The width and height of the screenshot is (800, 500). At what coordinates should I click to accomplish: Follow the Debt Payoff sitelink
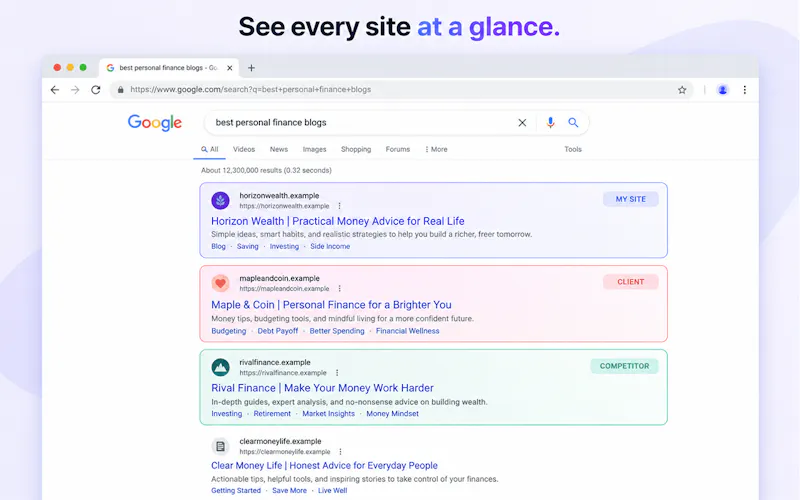[278, 331]
